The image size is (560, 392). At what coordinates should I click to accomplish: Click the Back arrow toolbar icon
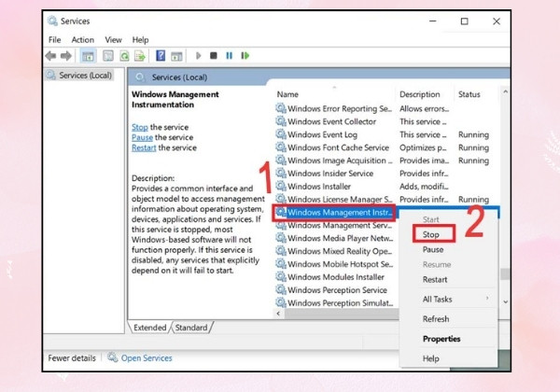click(50, 56)
